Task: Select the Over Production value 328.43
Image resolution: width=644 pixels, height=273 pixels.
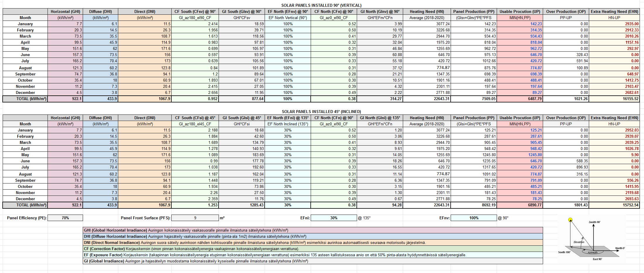Action: (566, 55)
